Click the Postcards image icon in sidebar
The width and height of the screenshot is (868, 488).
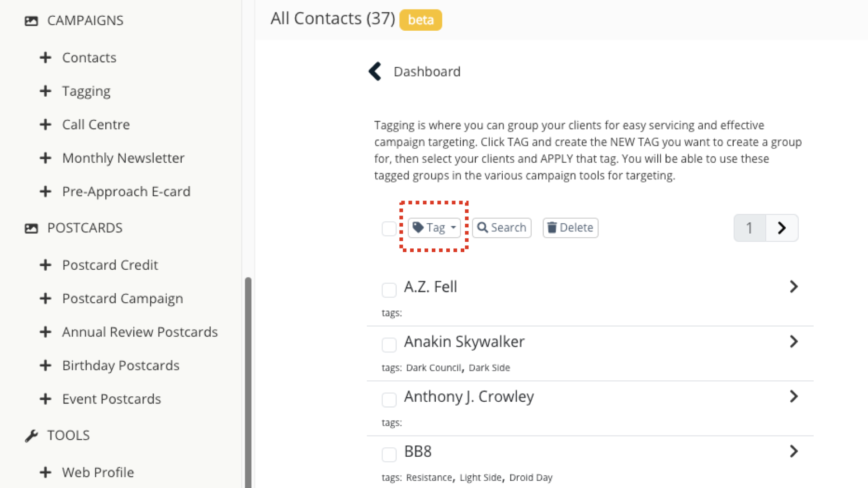tap(31, 228)
